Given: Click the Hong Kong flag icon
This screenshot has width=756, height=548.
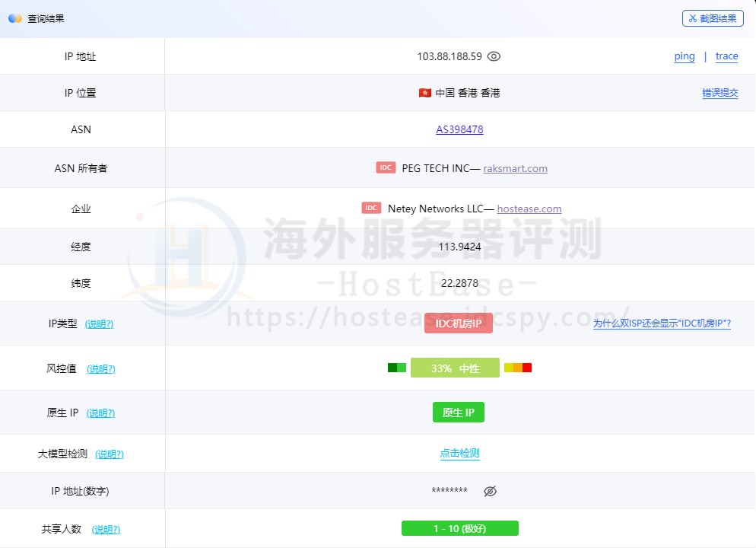Looking at the screenshot, I should pos(424,93).
